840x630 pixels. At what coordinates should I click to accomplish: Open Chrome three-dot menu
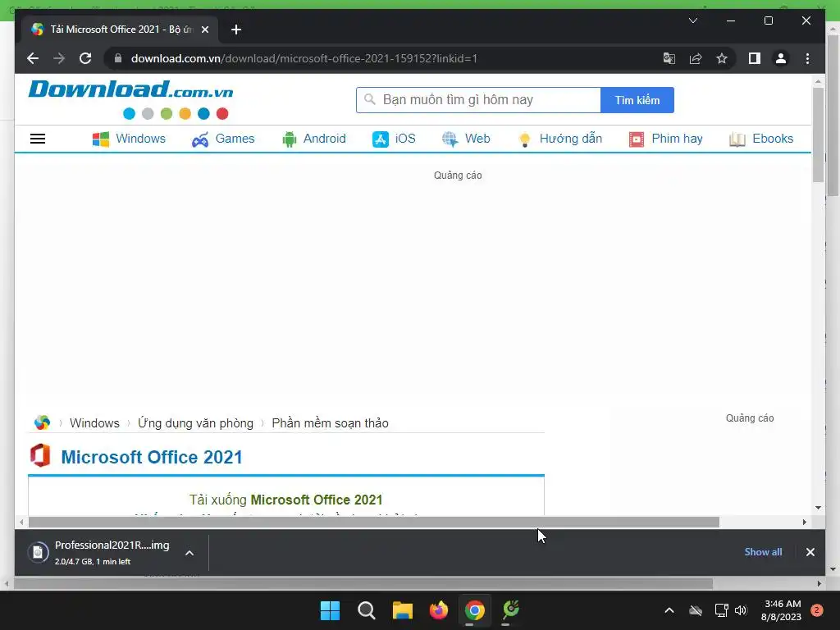pos(807,58)
